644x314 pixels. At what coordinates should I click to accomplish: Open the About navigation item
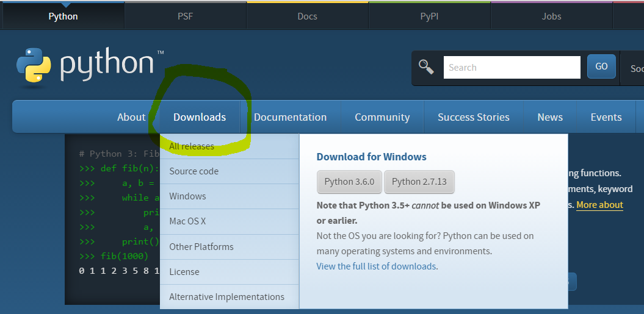pyautogui.click(x=131, y=117)
